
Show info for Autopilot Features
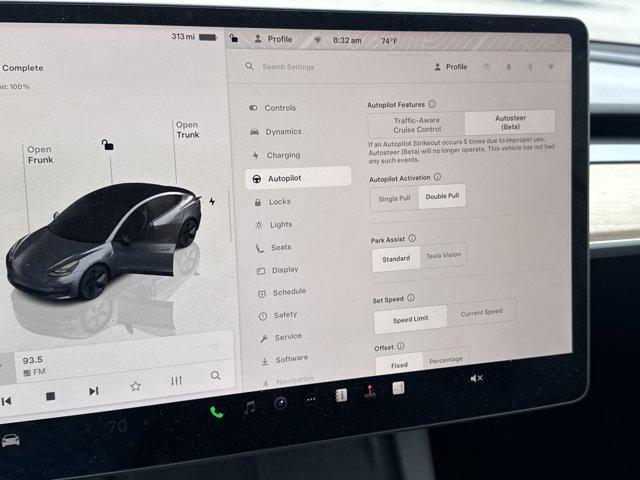(432, 104)
